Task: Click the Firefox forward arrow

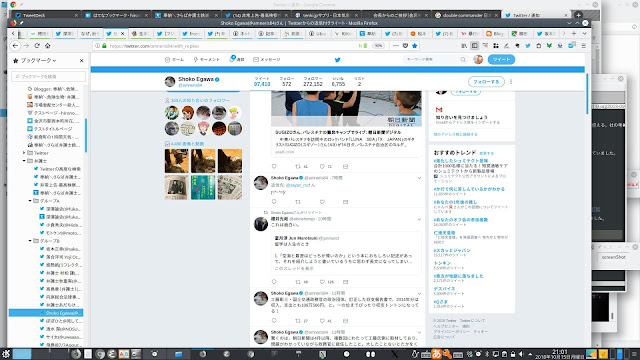Action: (x=26, y=46)
